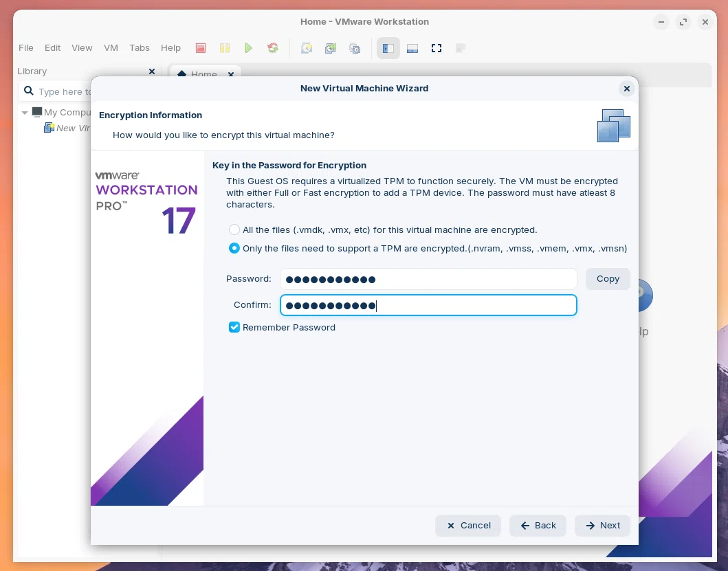Click into the Confirm password field
The image size is (728, 571).
click(x=428, y=305)
